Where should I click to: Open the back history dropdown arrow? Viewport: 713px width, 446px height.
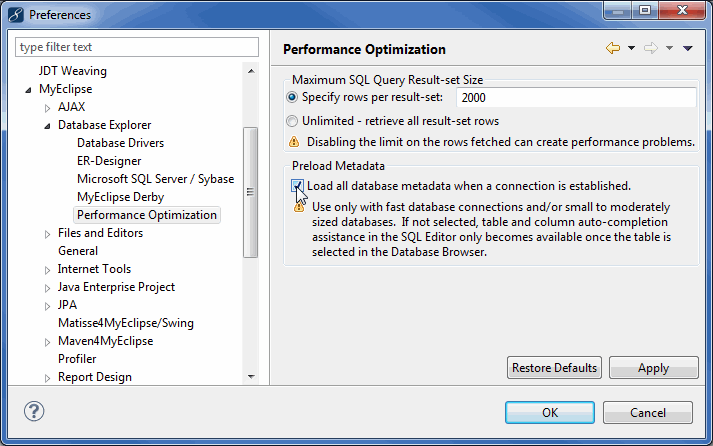coord(631,49)
